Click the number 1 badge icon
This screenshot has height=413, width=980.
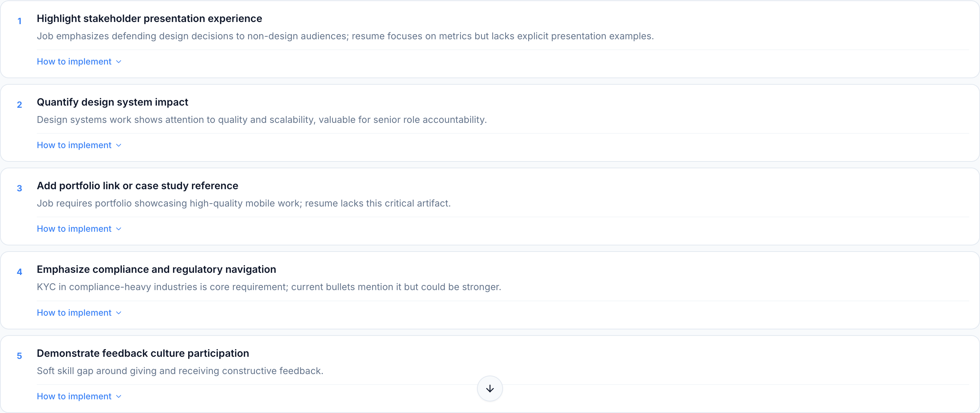(x=19, y=21)
